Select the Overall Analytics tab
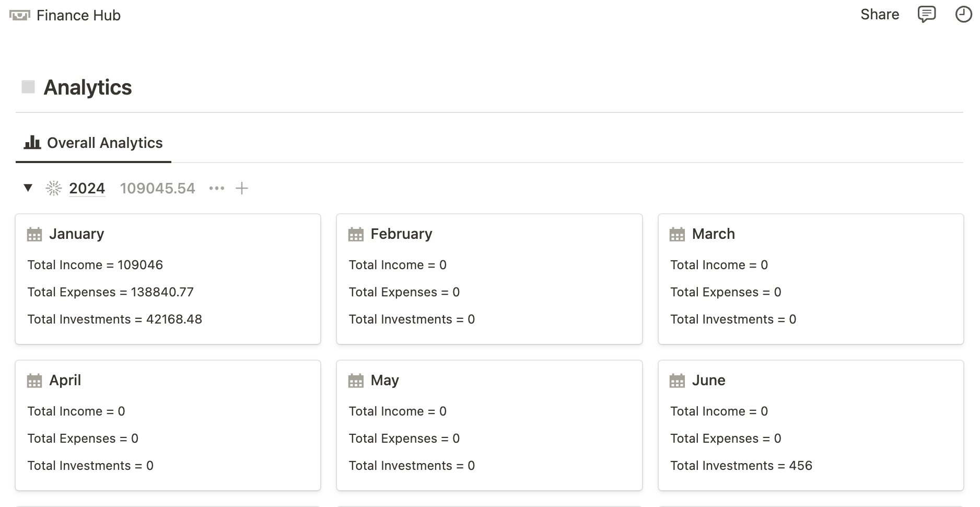Image resolution: width=980 pixels, height=507 pixels. click(94, 143)
